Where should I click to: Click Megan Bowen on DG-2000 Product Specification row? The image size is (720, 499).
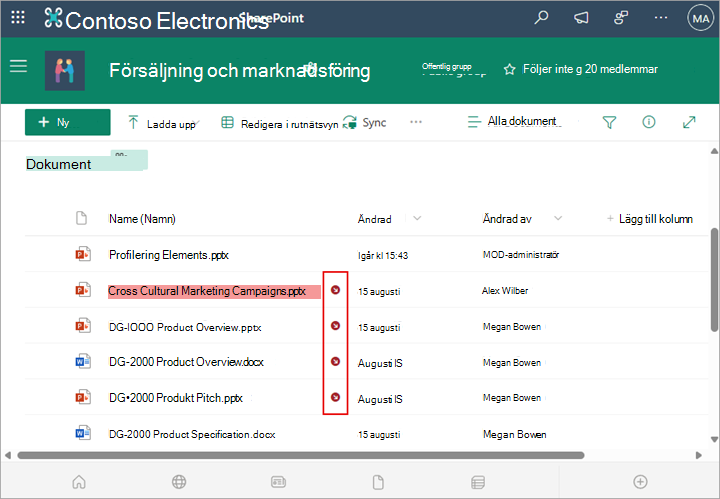(x=515, y=434)
